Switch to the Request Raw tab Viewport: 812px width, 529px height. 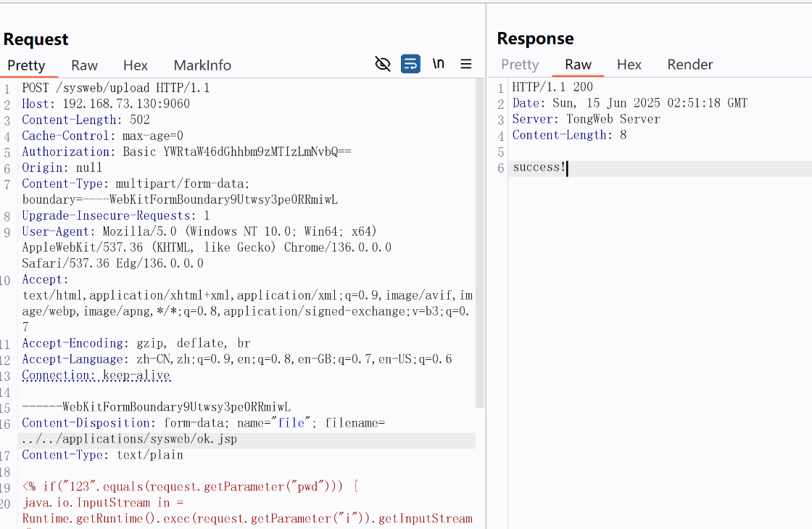pos(84,65)
